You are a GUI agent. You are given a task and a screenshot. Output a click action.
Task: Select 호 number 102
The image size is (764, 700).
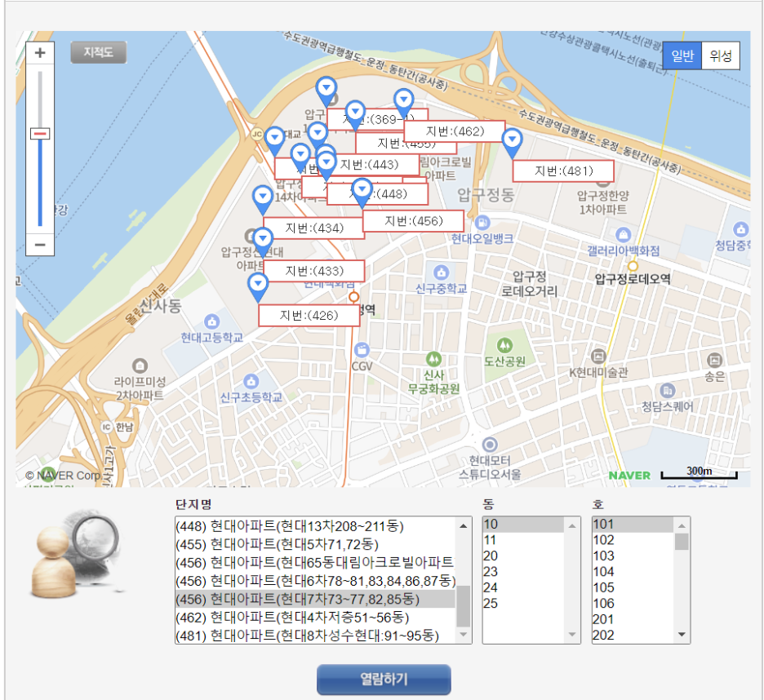point(633,540)
